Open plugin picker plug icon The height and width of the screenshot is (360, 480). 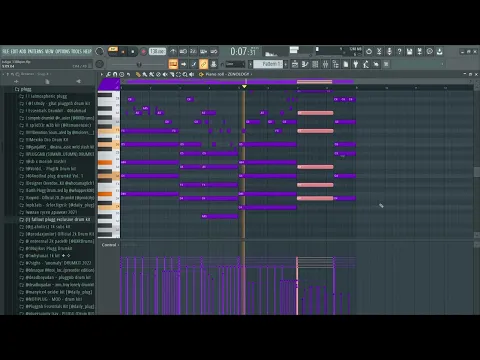coord(356,64)
